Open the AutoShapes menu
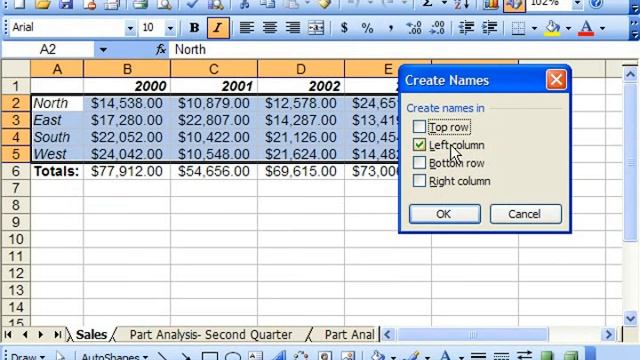The height and width of the screenshot is (360, 640). click(114, 356)
